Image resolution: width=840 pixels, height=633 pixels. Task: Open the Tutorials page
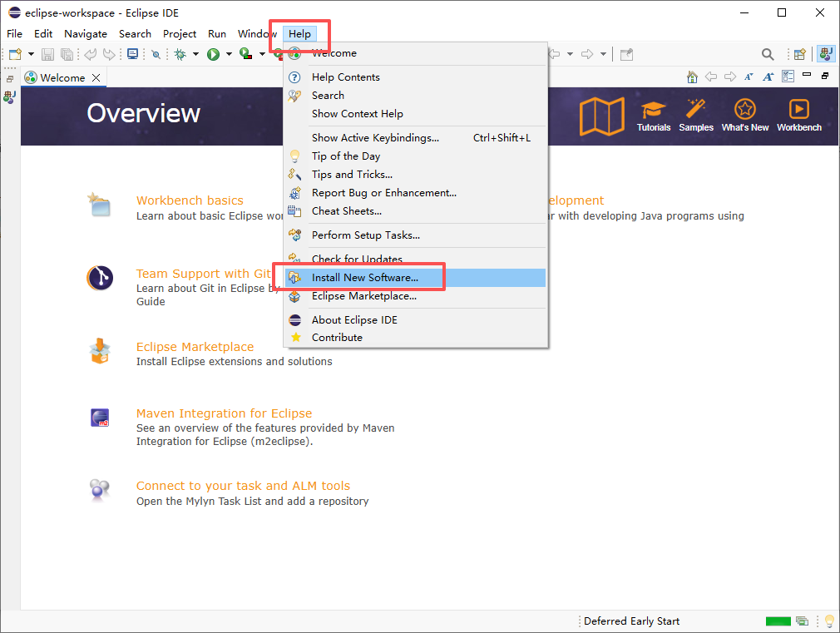[654, 116]
